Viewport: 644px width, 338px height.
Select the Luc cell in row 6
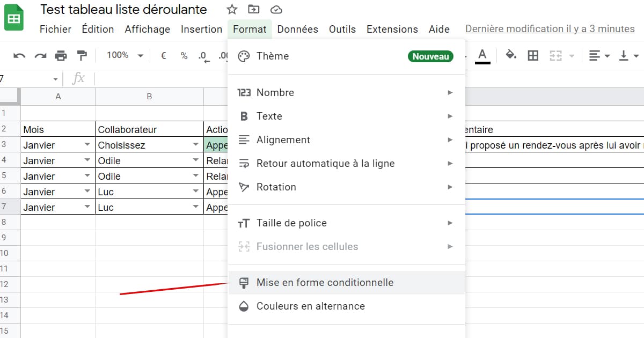(x=149, y=192)
